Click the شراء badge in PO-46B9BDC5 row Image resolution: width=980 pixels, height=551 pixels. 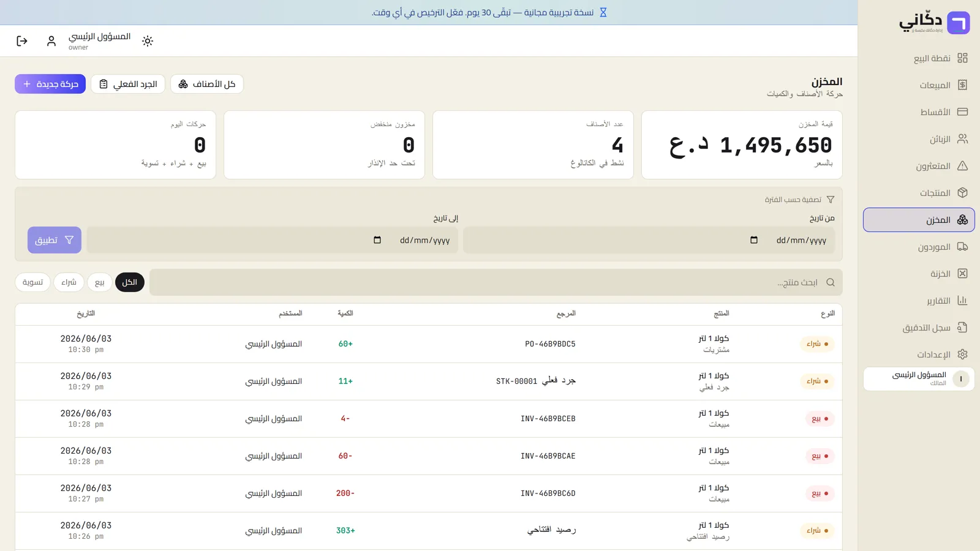coord(817,344)
